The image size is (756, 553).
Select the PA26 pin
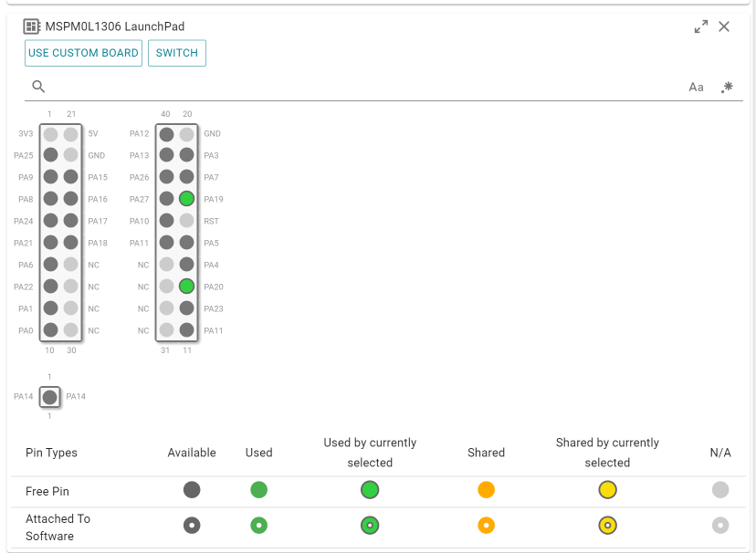pos(166,177)
